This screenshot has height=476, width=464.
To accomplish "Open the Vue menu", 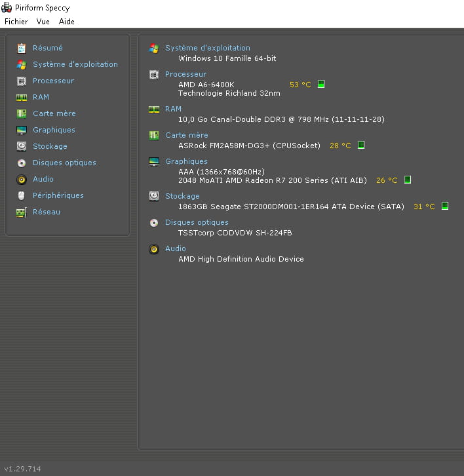I will [43, 22].
